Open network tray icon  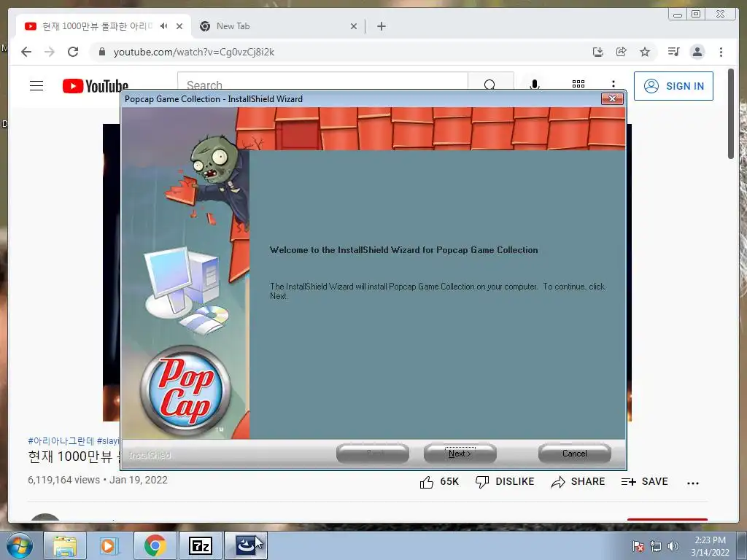click(656, 546)
